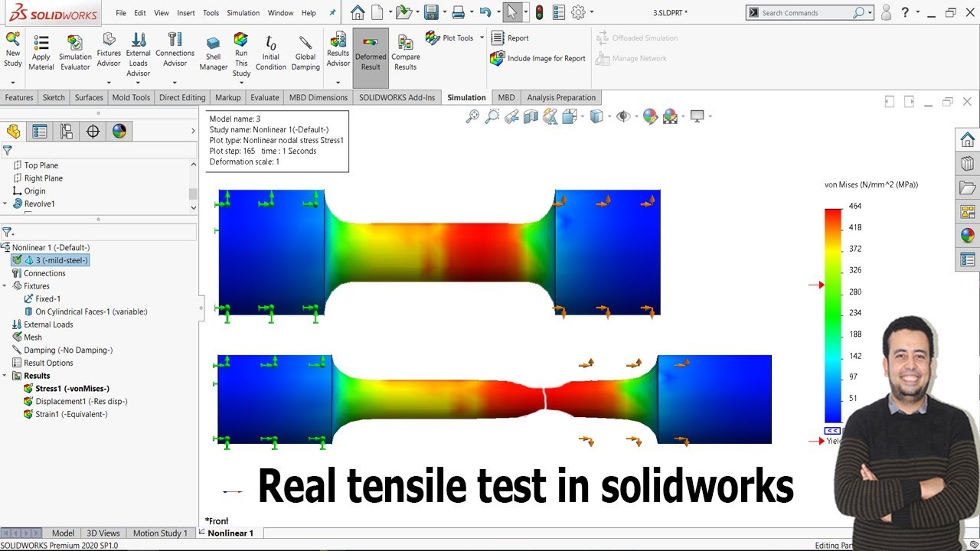Viewport: 980px width, 551px height.
Task: Click the Zoom to Fit icon
Action: (x=472, y=116)
